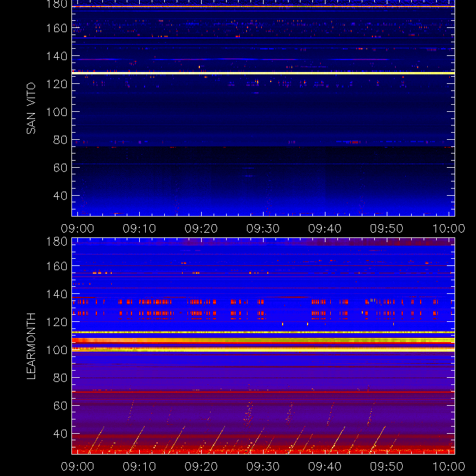The image size is (476, 476).
Task: Select the 09:50 time label under Learmonth plot
Action: [x=386, y=466]
